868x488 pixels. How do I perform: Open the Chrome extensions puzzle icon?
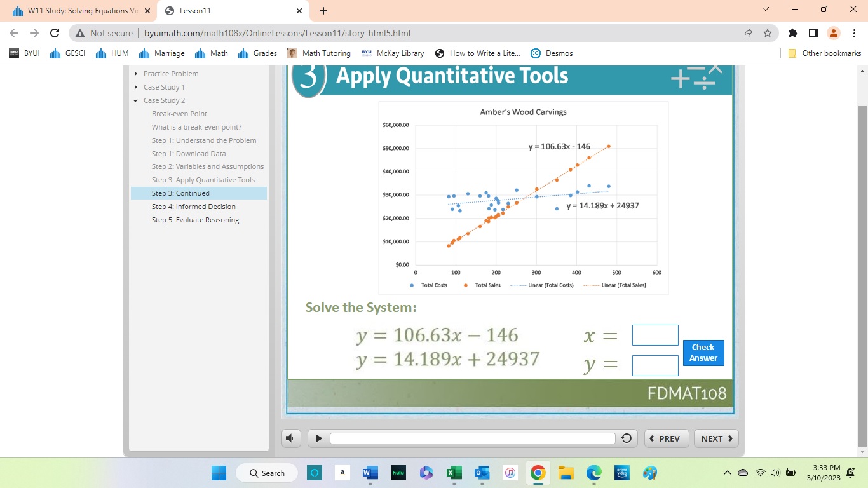pyautogui.click(x=792, y=33)
